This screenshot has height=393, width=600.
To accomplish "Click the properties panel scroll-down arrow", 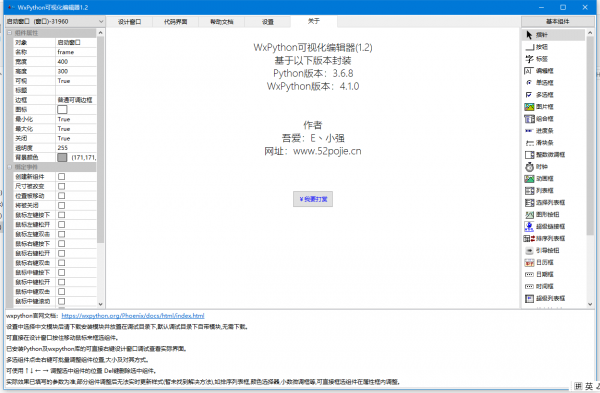I will coord(100,304).
